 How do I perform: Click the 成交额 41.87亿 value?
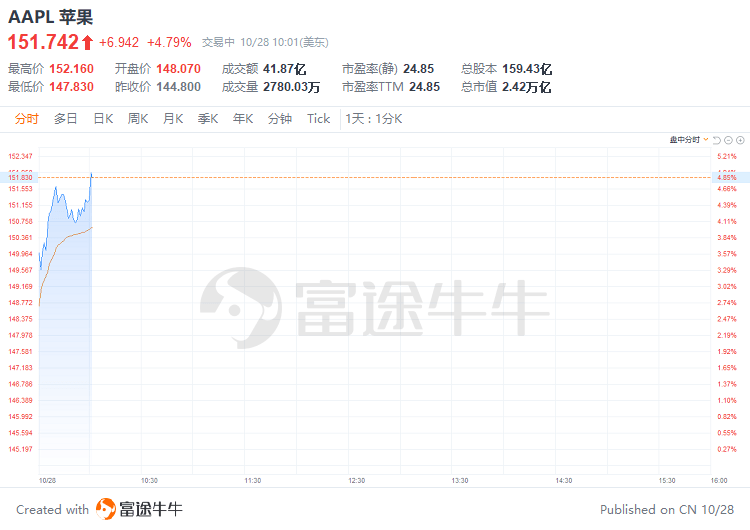(x=285, y=69)
